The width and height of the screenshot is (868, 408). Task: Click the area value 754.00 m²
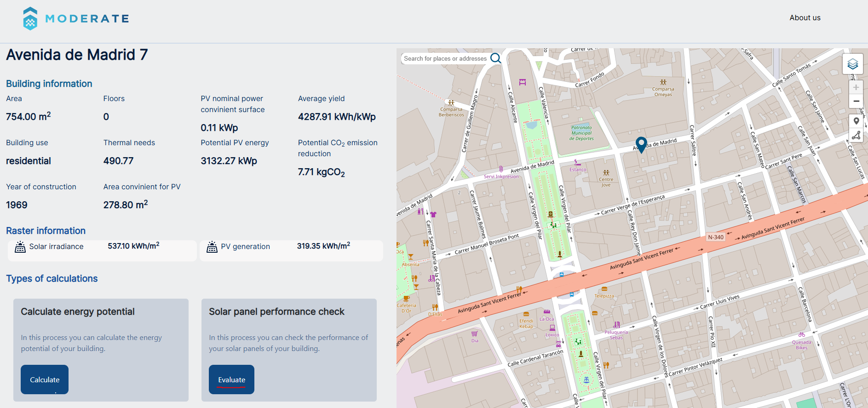pos(29,116)
